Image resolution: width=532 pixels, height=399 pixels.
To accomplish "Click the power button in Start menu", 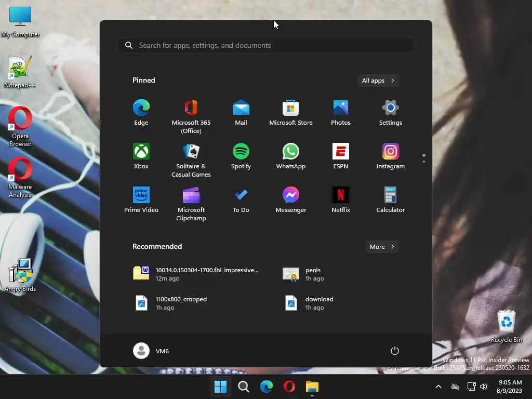I will pos(395,351).
